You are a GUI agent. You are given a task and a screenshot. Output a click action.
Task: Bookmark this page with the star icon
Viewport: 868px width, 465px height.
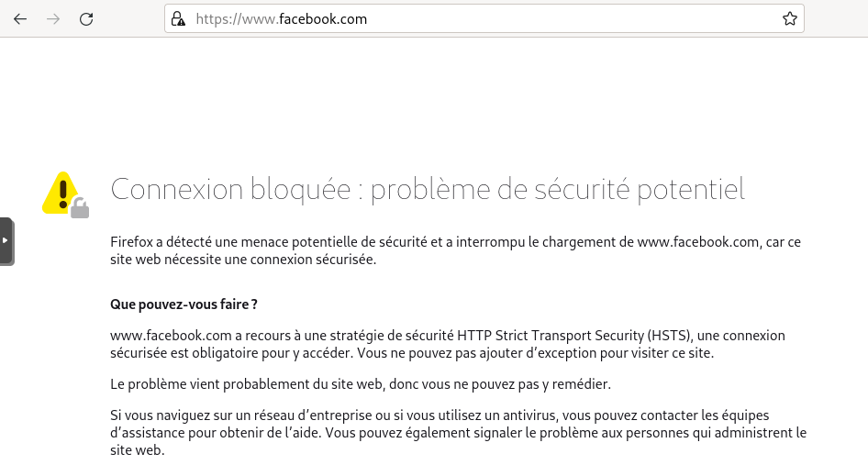[x=790, y=19]
